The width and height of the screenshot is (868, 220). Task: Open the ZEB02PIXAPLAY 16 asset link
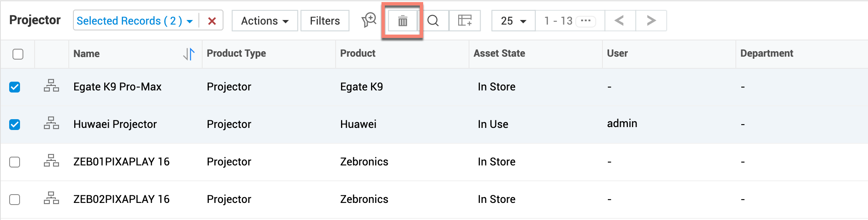(121, 199)
